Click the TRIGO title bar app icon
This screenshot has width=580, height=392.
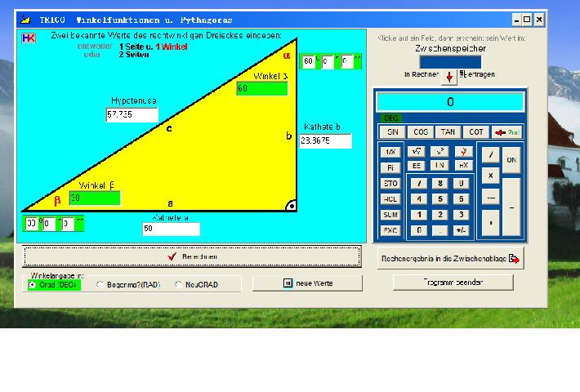point(25,20)
